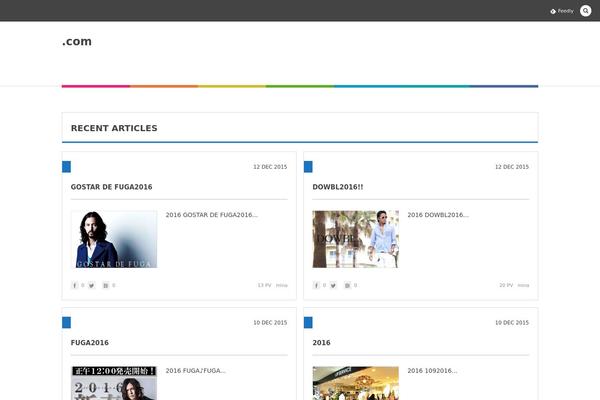
Task: Click the RECENT ARTICLES heading
Action: 114,128
